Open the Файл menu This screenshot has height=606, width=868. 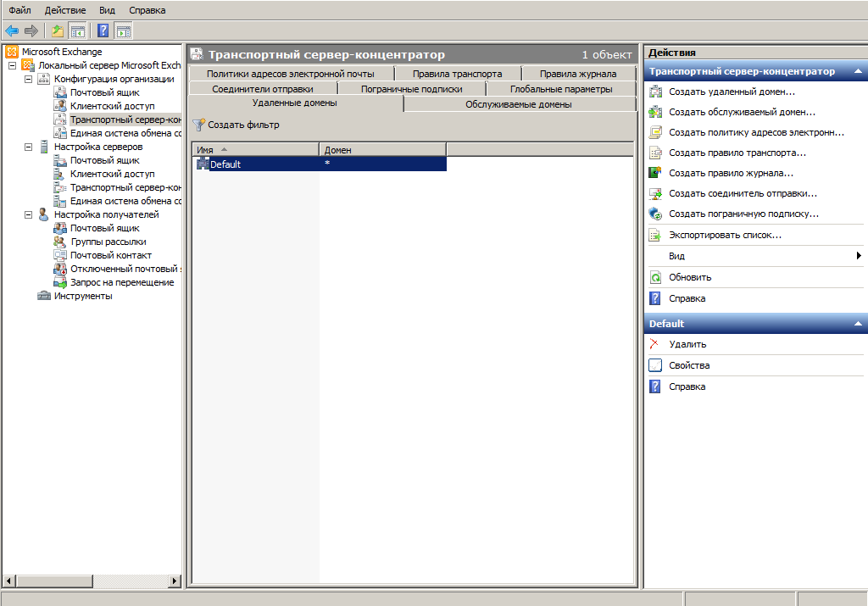coord(20,10)
